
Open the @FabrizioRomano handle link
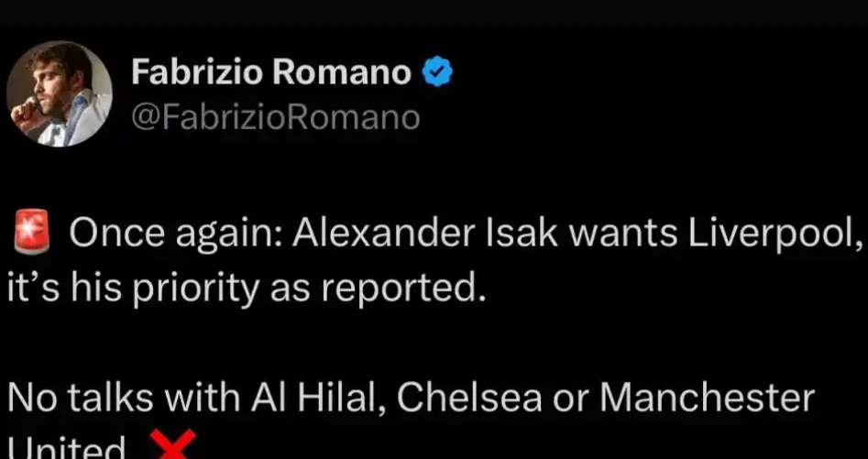tap(276, 117)
